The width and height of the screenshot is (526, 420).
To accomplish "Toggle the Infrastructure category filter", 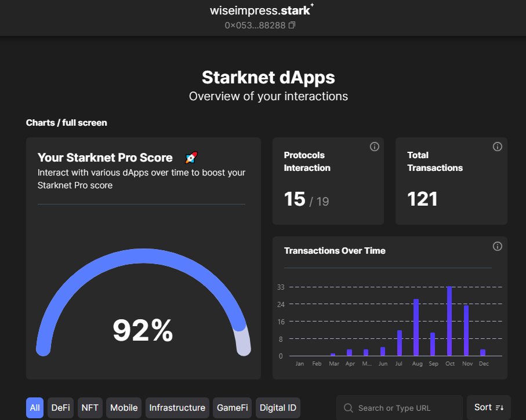I will point(177,408).
